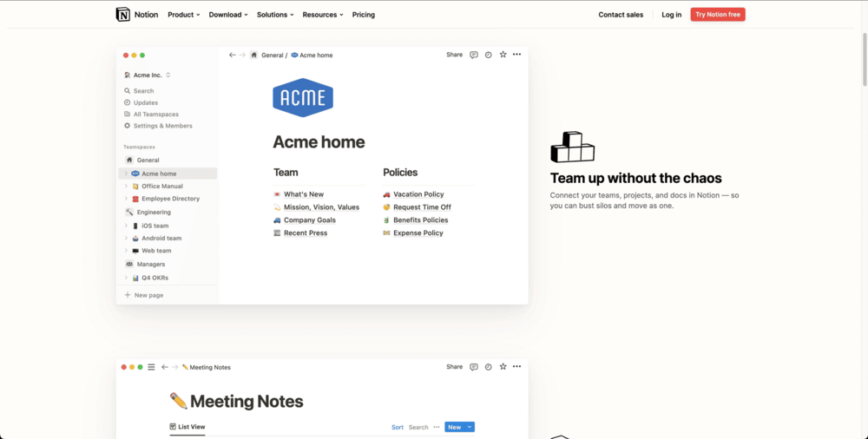The height and width of the screenshot is (439, 868).
Task: Click forward arrow in Acme home window
Action: point(242,55)
